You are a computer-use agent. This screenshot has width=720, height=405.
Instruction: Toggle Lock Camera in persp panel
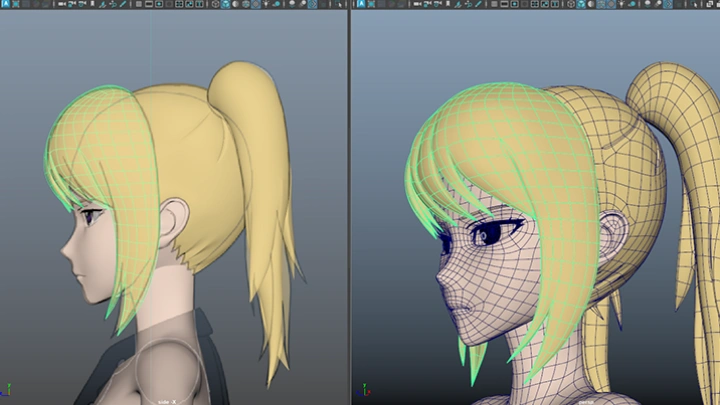point(427,4)
